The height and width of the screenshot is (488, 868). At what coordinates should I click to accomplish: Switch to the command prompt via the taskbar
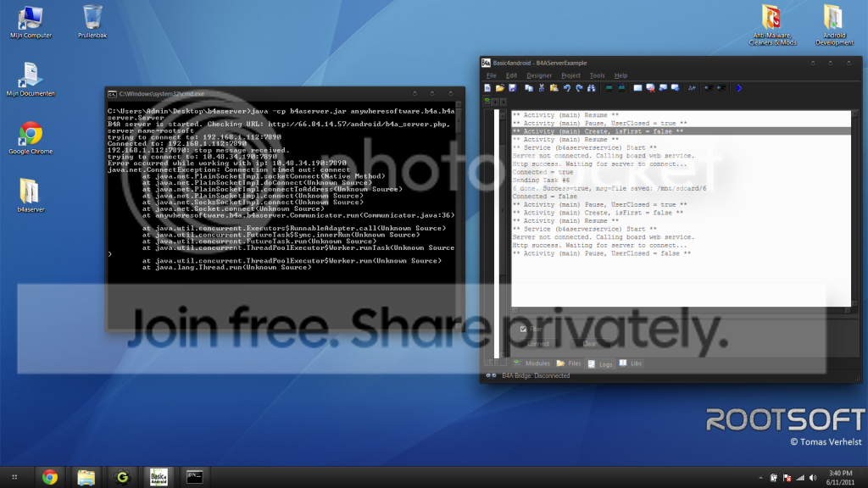(194, 477)
